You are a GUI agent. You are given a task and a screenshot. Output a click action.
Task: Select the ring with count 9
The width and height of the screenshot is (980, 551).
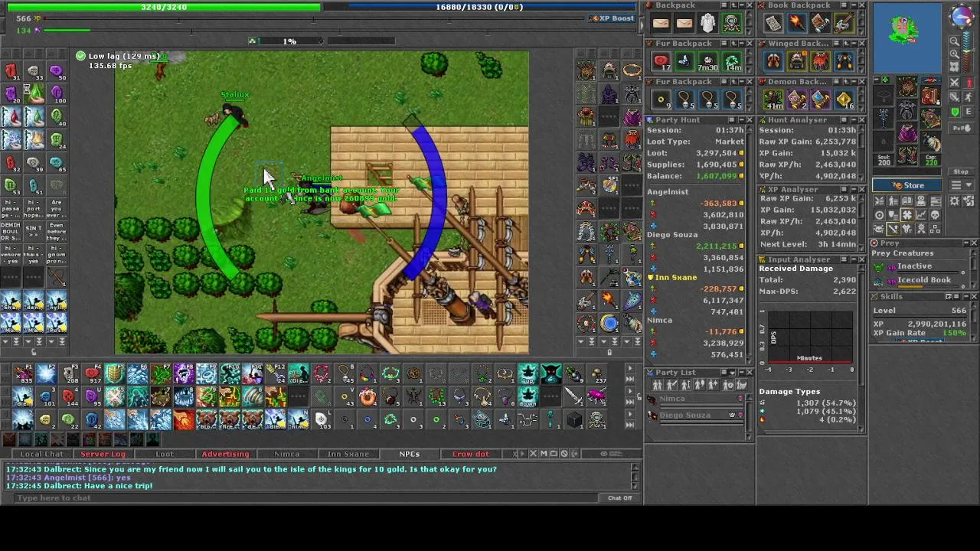pos(661,99)
